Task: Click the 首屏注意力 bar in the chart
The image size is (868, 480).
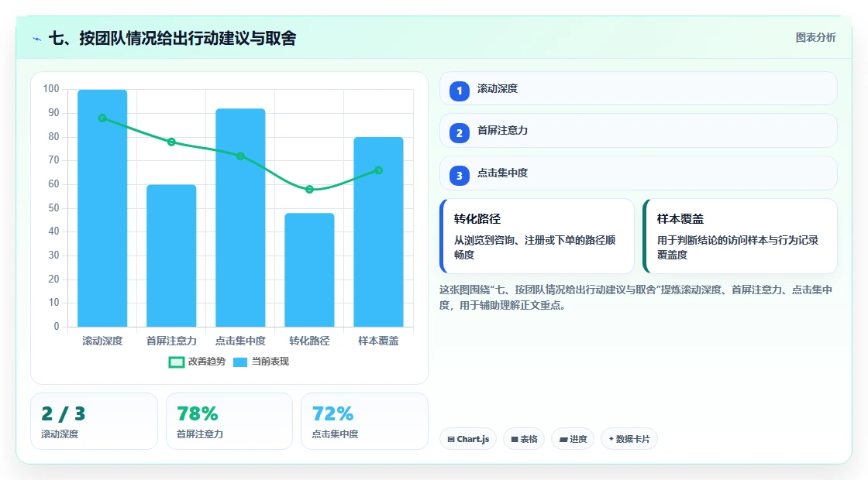Action: tap(171, 255)
